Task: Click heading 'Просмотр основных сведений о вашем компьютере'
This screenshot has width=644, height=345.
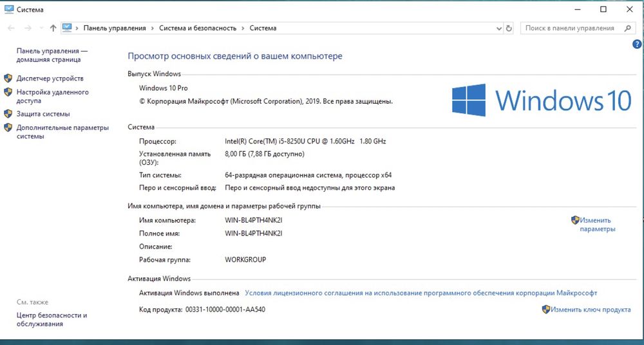Action: 235,56
